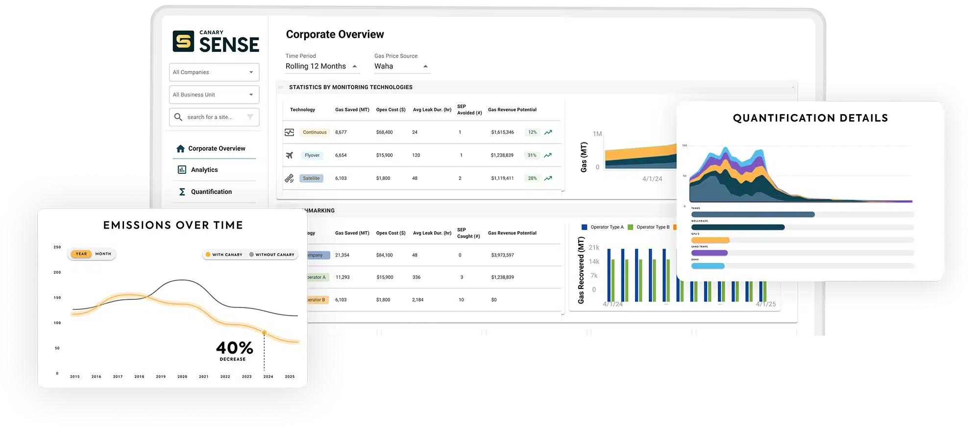This screenshot has width=980, height=427.
Task: Click the search magnifier icon
Action: tap(178, 117)
